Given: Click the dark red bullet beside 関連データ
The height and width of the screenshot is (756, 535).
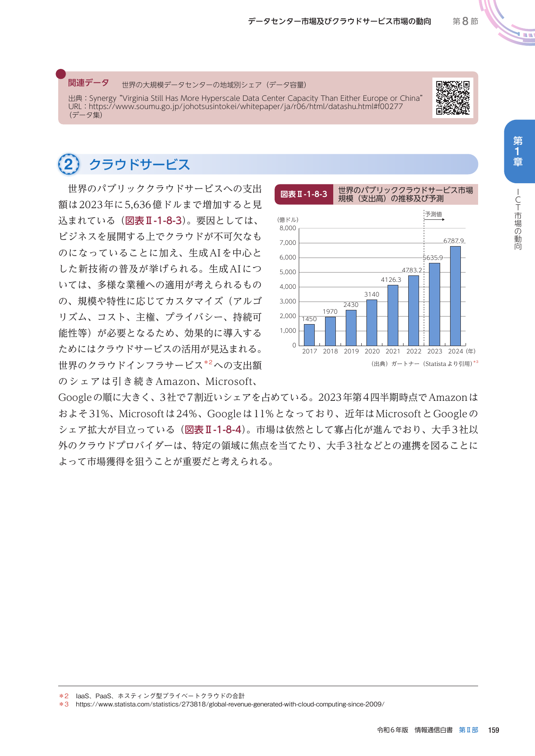Looking at the screenshot, I should tap(61, 74).
